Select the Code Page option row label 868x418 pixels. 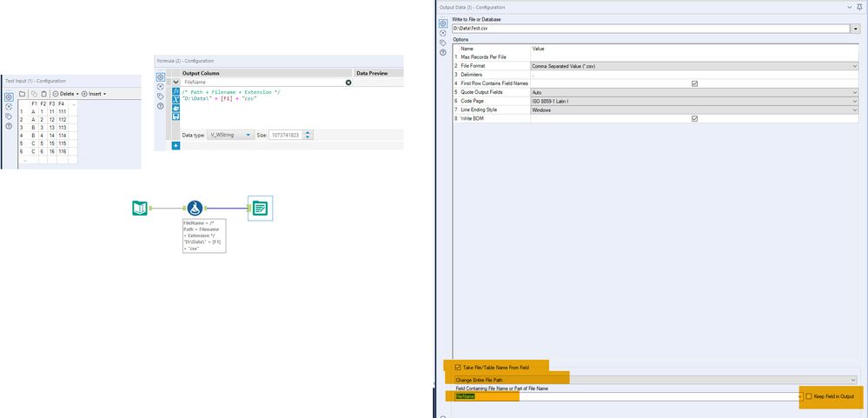coord(473,102)
